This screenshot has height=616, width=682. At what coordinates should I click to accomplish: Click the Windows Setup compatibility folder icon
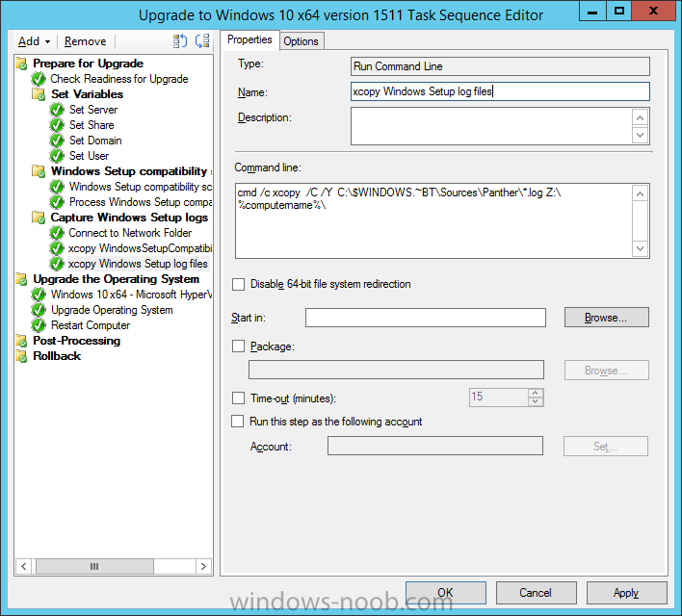[39, 171]
